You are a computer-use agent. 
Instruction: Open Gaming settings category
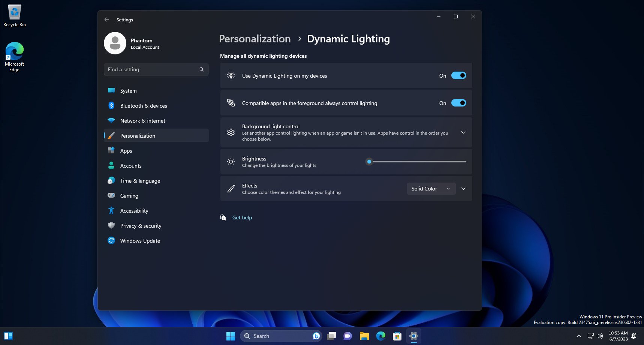click(x=156, y=196)
